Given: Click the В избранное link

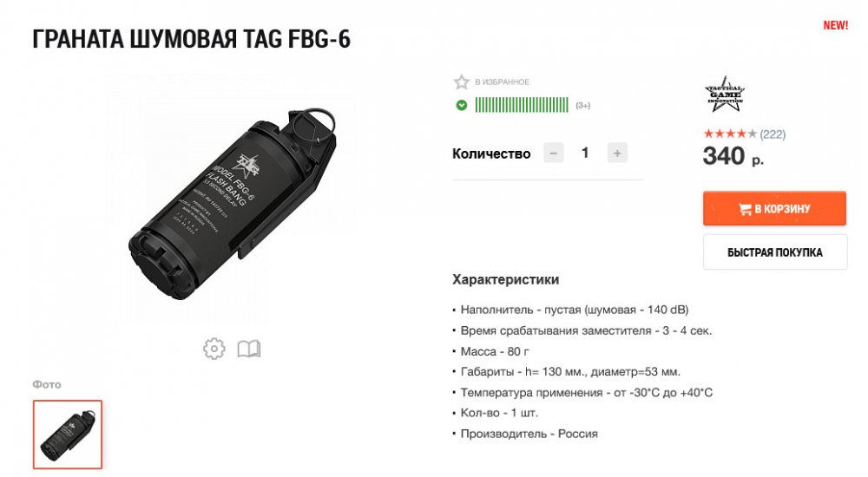Looking at the screenshot, I should click(x=502, y=82).
